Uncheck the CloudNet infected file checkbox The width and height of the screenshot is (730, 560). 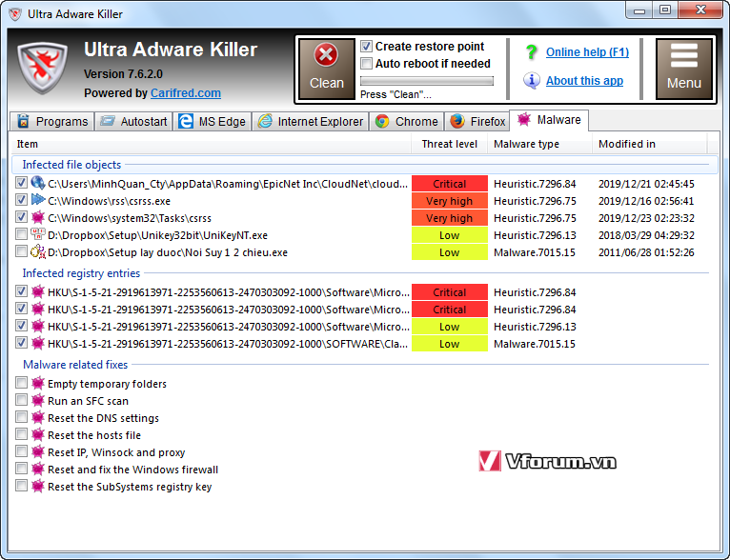pos(21,183)
